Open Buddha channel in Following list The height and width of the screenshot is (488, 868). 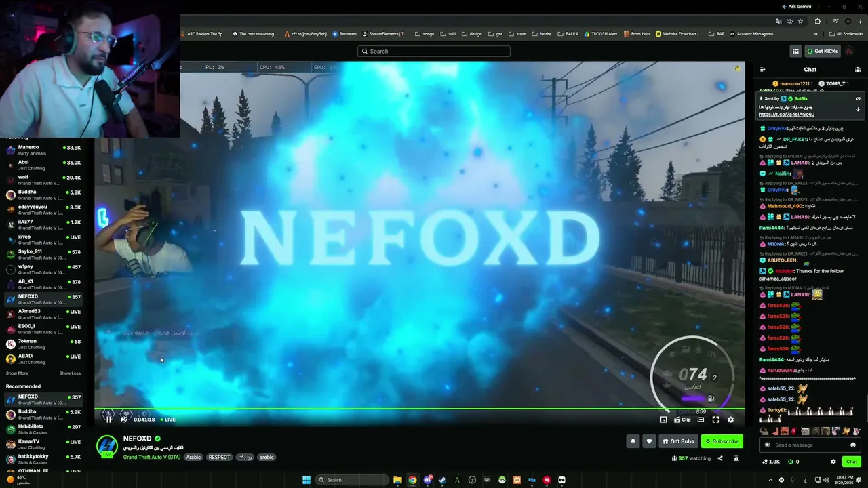pos(43,195)
